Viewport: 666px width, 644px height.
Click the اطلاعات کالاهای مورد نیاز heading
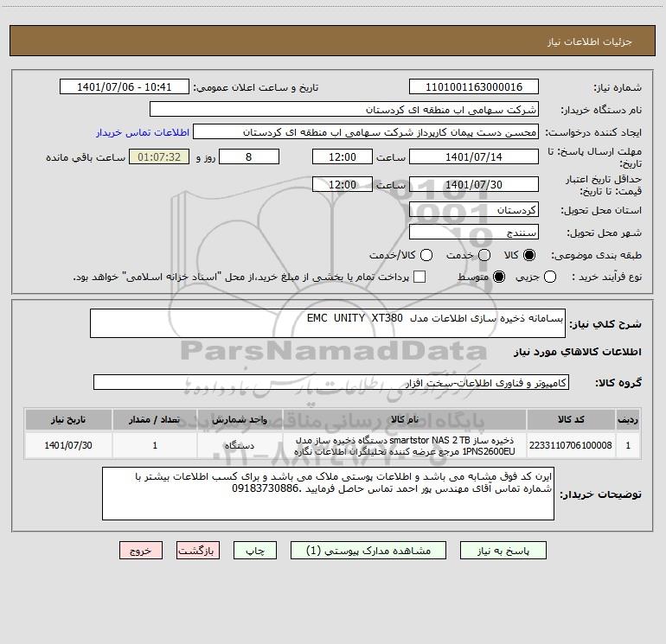coord(578,352)
